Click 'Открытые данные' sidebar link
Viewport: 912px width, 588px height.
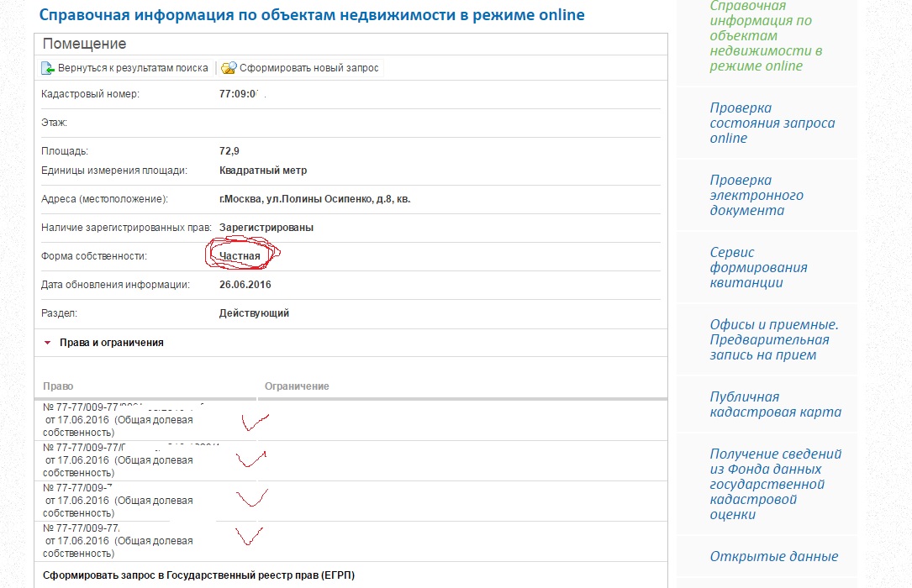pyautogui.click(x=773, y=556)
